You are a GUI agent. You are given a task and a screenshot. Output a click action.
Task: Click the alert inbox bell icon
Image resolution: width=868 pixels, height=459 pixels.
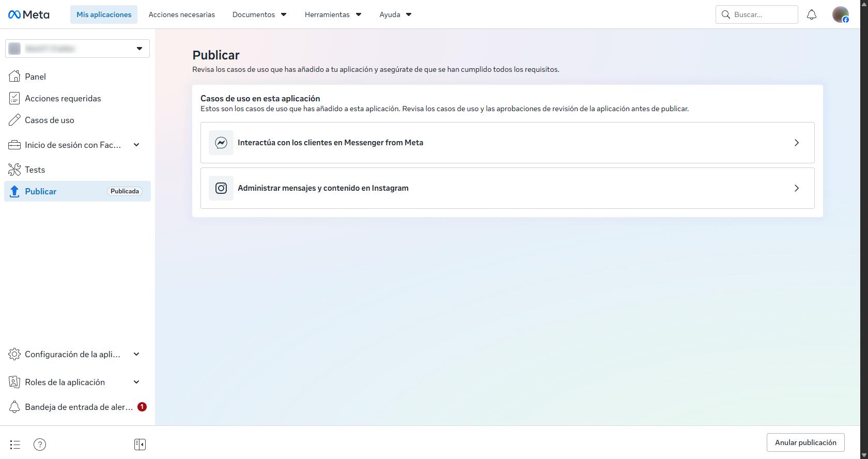[14, 407]
